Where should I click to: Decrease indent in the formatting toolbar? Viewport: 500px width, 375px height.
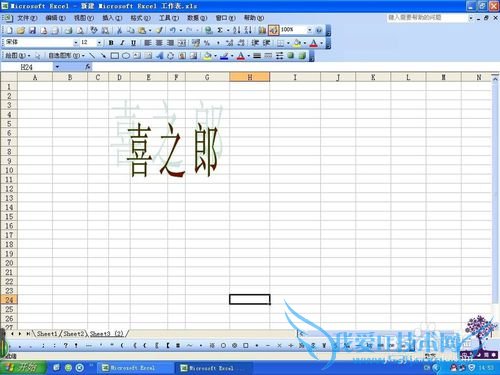(x=255, y=43)
